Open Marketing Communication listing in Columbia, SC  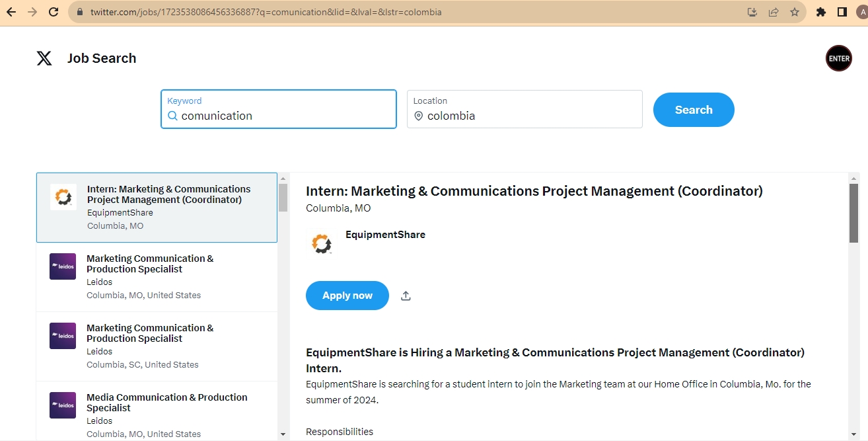157,346
